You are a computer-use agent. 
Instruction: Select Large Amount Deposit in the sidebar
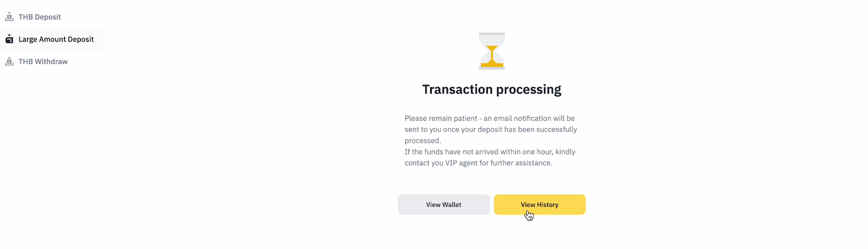(x=56, y=39)
